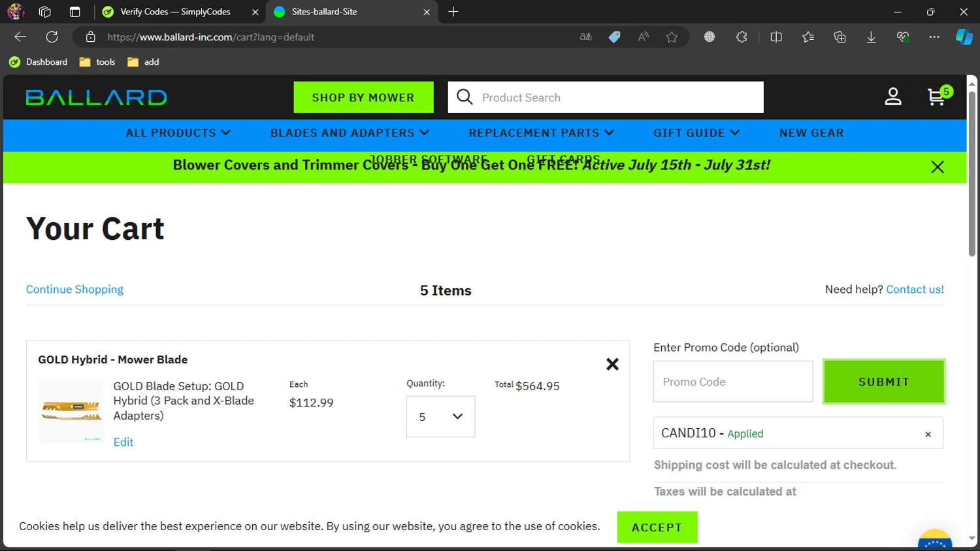Submit the promo code
The width and height of the screenshot is (980, 551).
[x=884, y=382]
